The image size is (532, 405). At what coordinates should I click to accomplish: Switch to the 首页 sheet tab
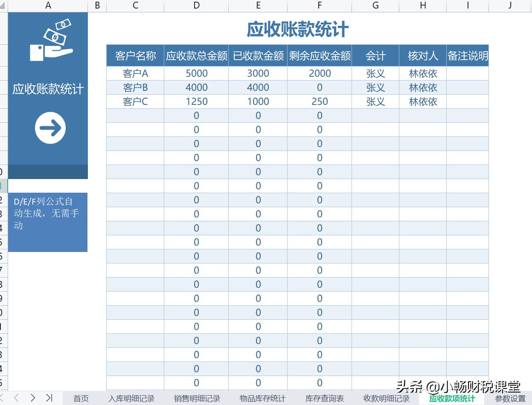[x=81, y=398]
